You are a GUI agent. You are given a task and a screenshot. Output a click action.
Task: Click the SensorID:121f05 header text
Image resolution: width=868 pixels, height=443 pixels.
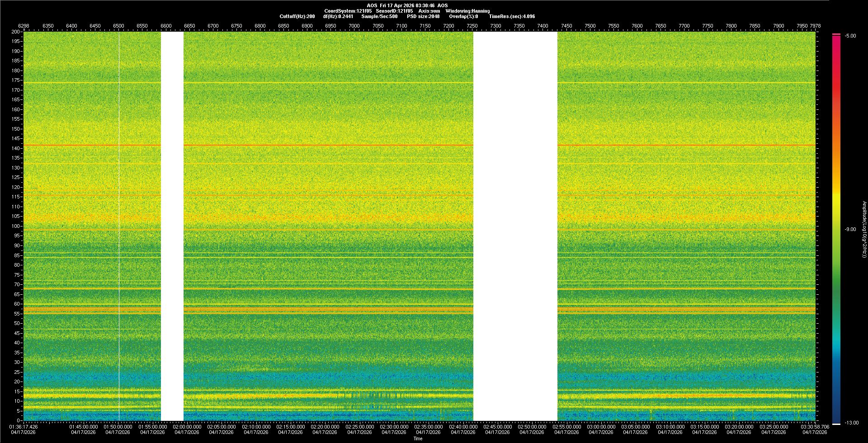[x=394, y=11]
